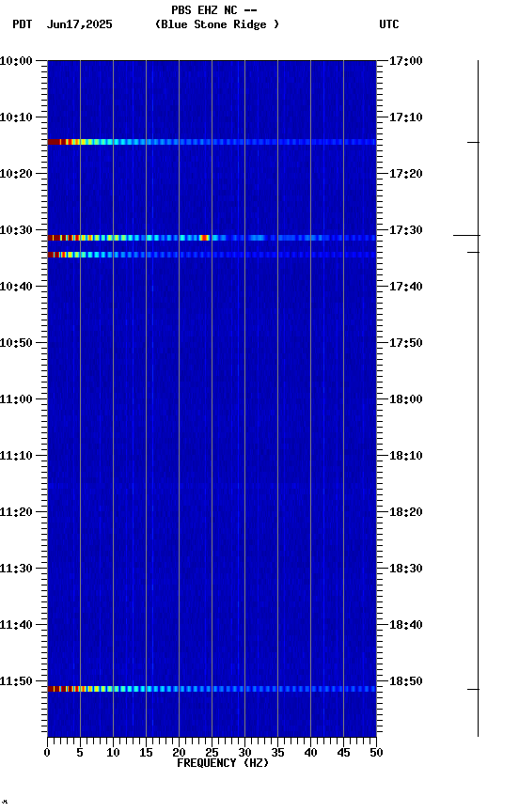Click the 18:00 UTC time label
The width and height of the screenshot is (519, 812).
point(405,399)
